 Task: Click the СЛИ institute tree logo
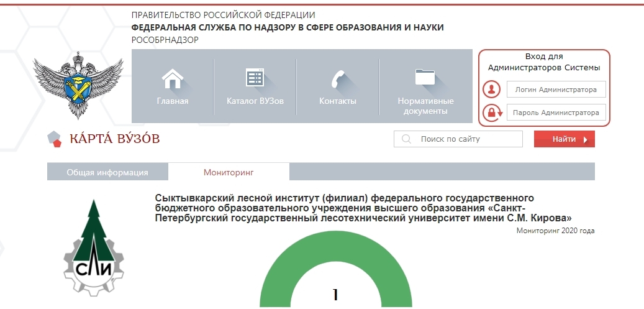coord(94,249)
